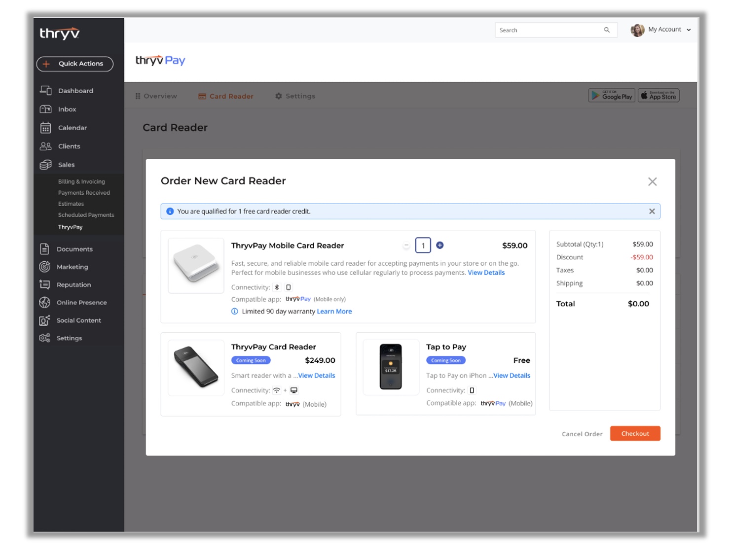Close the Order New Card Reader dialog
The width and height of the screenshot is (732, 560).
(x=652, y=182)
